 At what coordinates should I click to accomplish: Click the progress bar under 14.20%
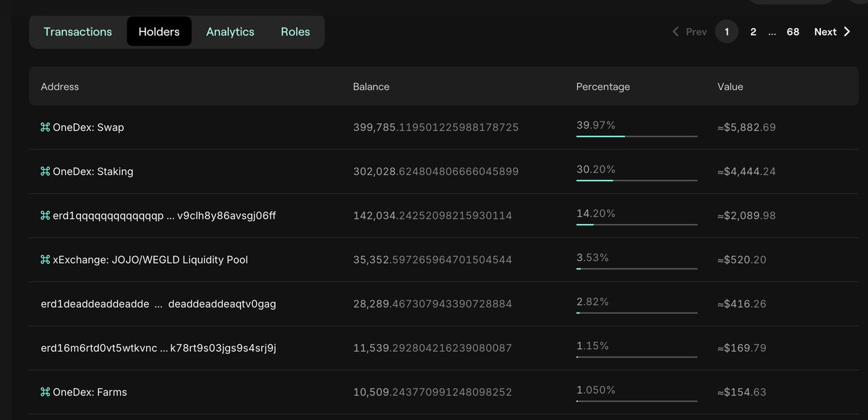[x=637, y=224]
